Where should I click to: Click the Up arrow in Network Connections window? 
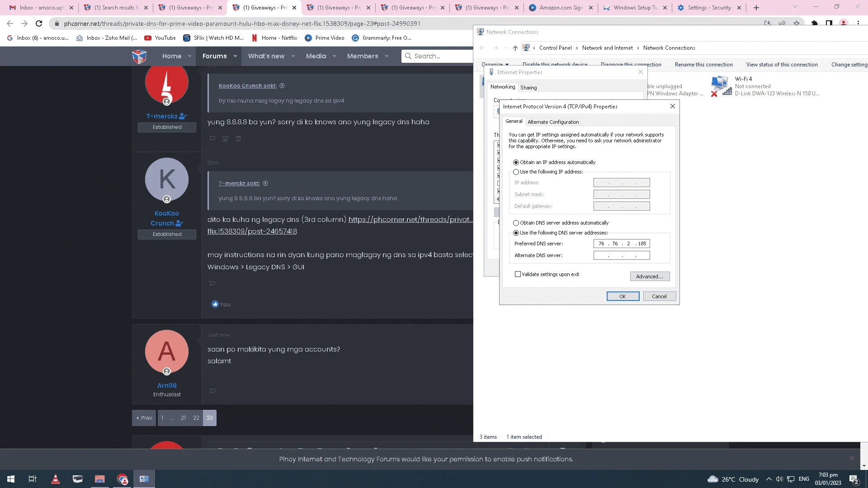point(515,48)
